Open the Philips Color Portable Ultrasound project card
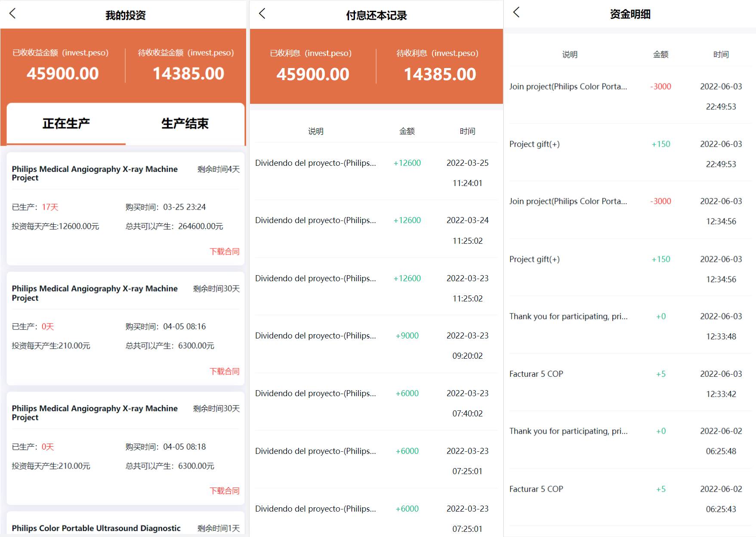This screenshot has height=537, width=756. coord(96,528)
